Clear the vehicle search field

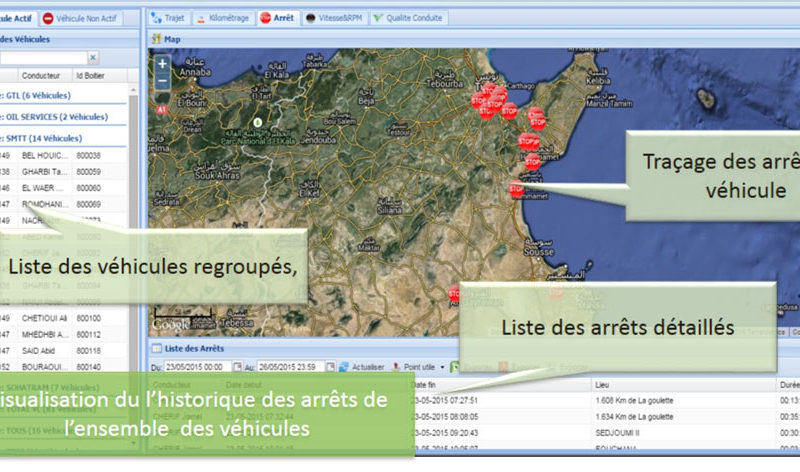[x=93, y=58]
